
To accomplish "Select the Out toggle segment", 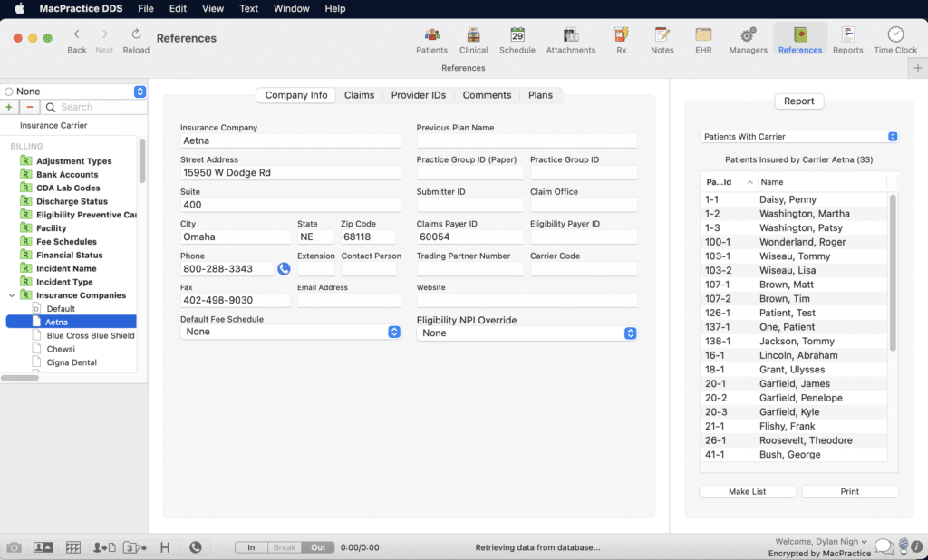I will (x=318, y=547).
